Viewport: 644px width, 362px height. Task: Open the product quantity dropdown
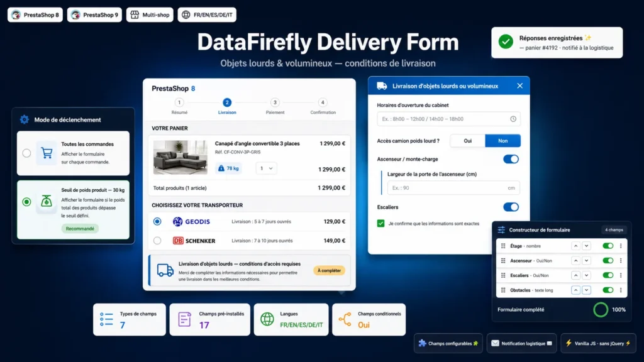(x=266, y=168)
